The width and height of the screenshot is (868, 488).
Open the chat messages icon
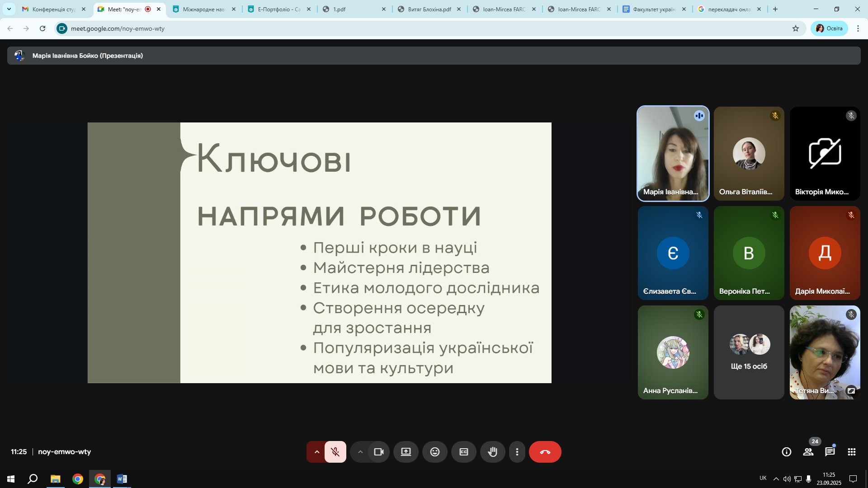[830, 452]
